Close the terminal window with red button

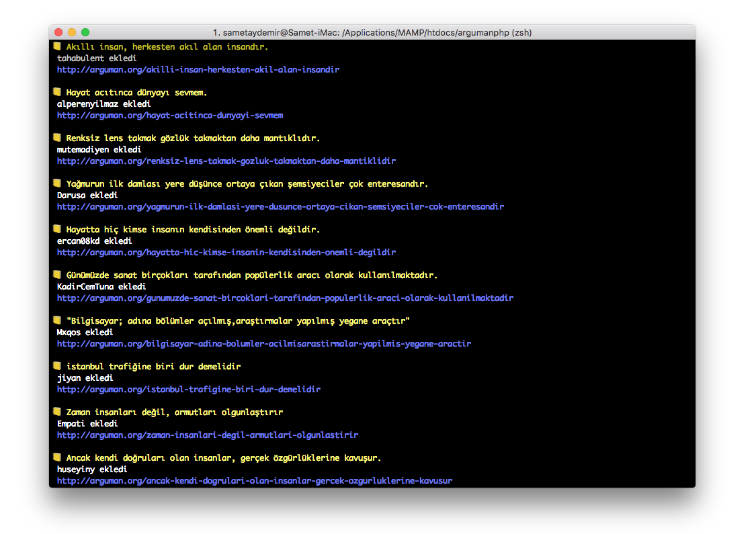58,32
